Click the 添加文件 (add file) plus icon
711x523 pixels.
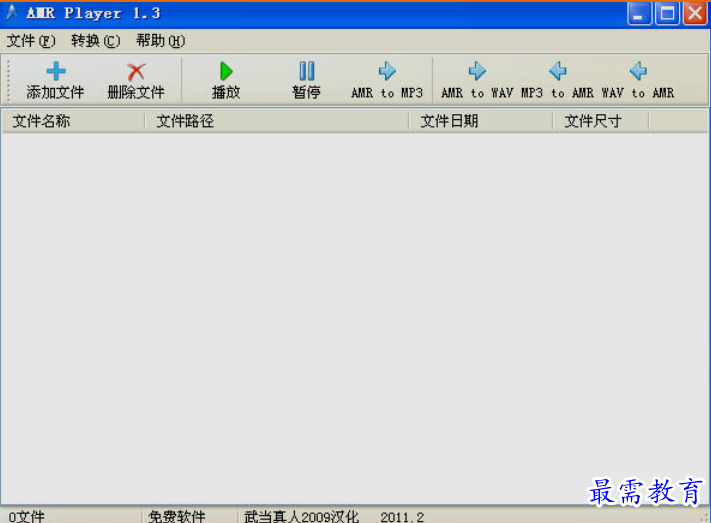click(x=56, y=71)
